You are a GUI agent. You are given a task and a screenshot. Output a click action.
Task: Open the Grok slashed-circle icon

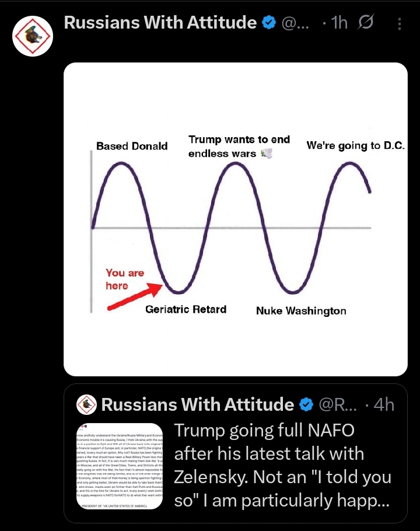point(366,22)
